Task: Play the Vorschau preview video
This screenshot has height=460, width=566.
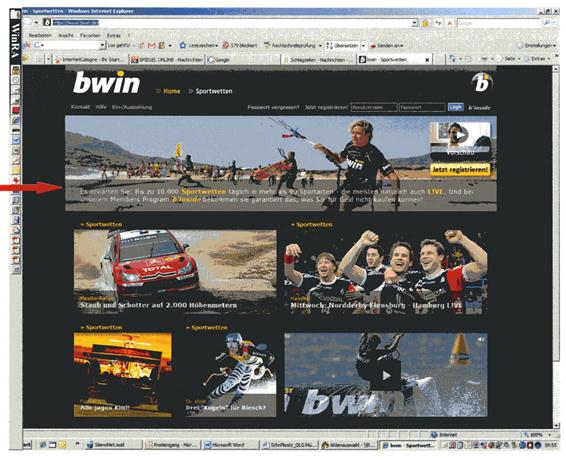Action: [x=460, y=136]
